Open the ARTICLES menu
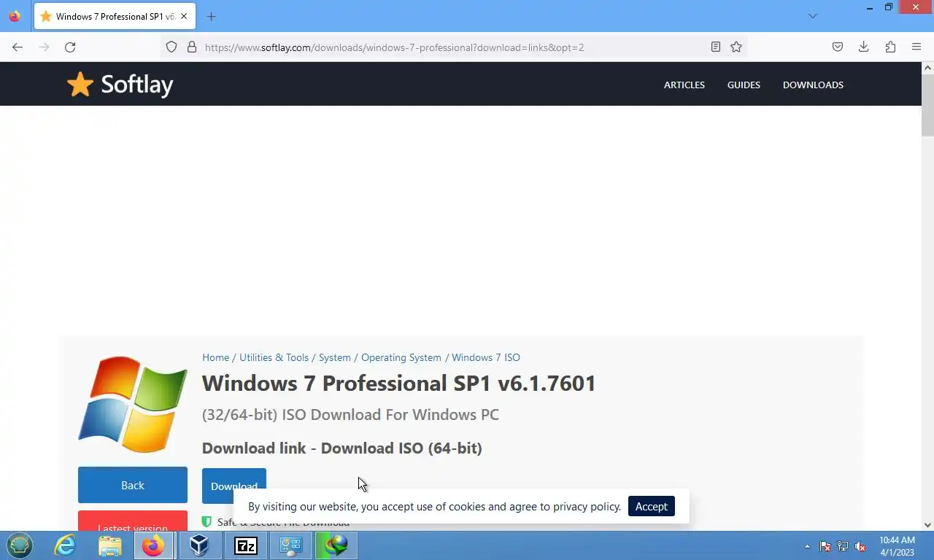Screen dimensions: 934x560 (x=684, y=85)
